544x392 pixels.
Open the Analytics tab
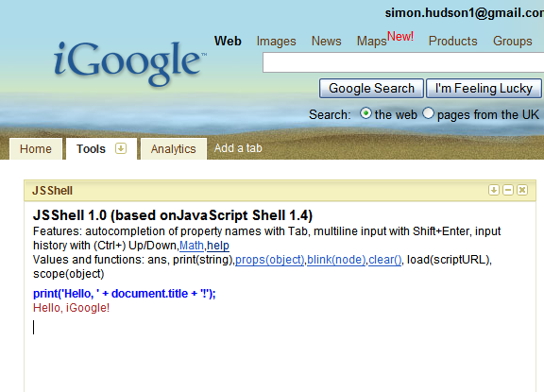tap(174, 149)
